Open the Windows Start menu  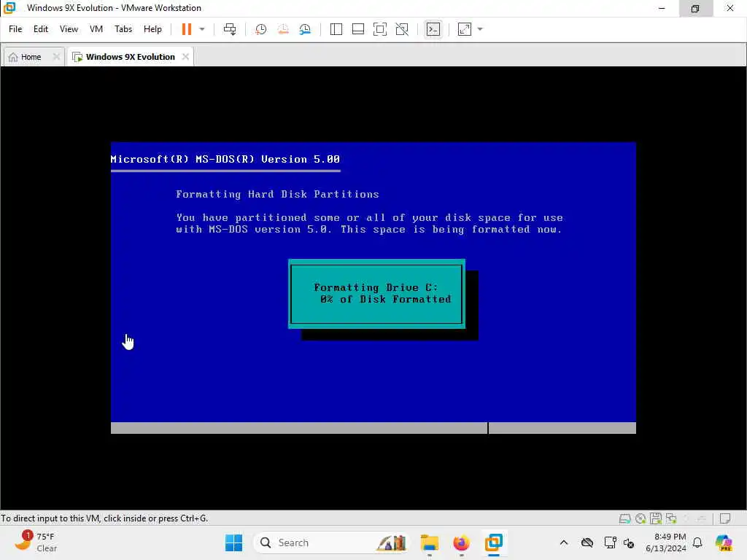[x=233, y=542]
